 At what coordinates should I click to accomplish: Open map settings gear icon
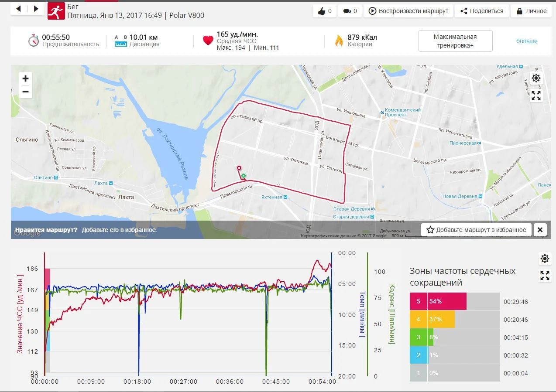(536, 78)
